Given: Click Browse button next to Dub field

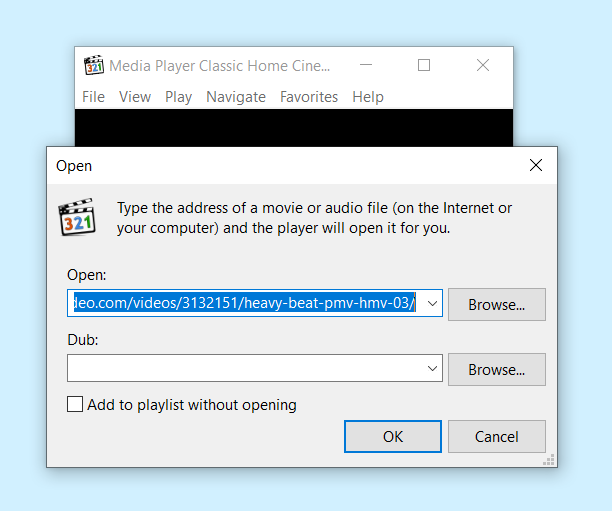Looking at the screenshot, I should [497, 369].
